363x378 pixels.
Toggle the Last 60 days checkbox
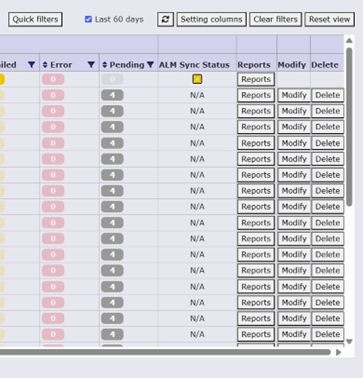[x=88, y=19]
